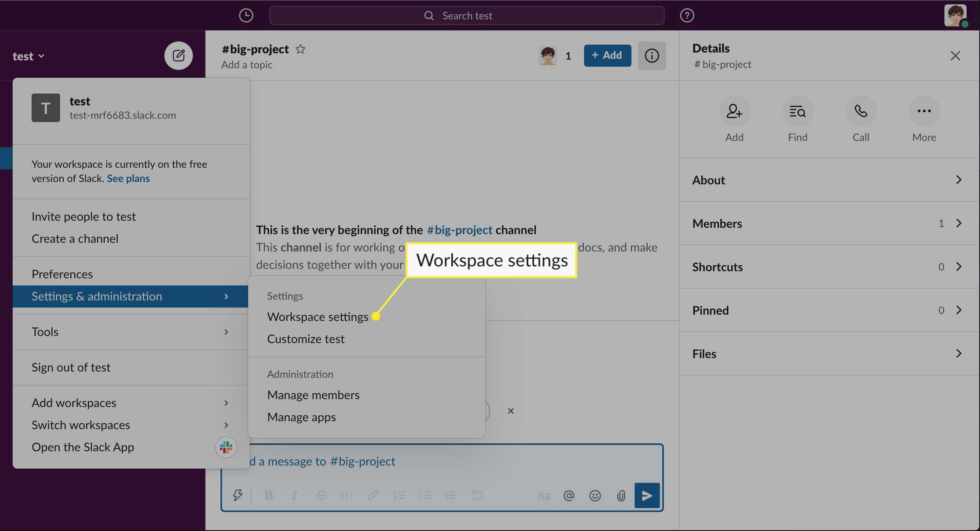Click the info button in channel header

point(652,56)
